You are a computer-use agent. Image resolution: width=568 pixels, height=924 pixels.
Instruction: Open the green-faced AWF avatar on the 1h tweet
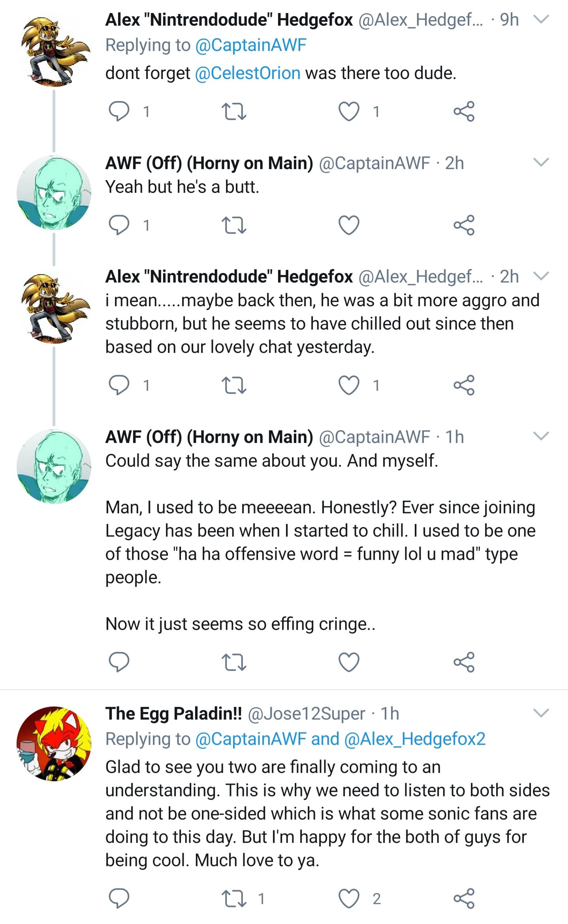pyautogui.click(x=54, y=466)
